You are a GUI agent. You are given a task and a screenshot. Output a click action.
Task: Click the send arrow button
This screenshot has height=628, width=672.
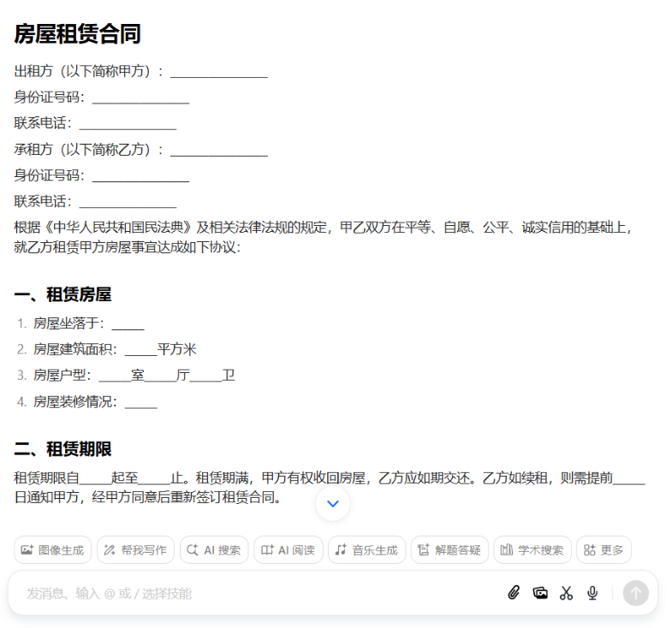pyautogui.click(x=635, y=593)
